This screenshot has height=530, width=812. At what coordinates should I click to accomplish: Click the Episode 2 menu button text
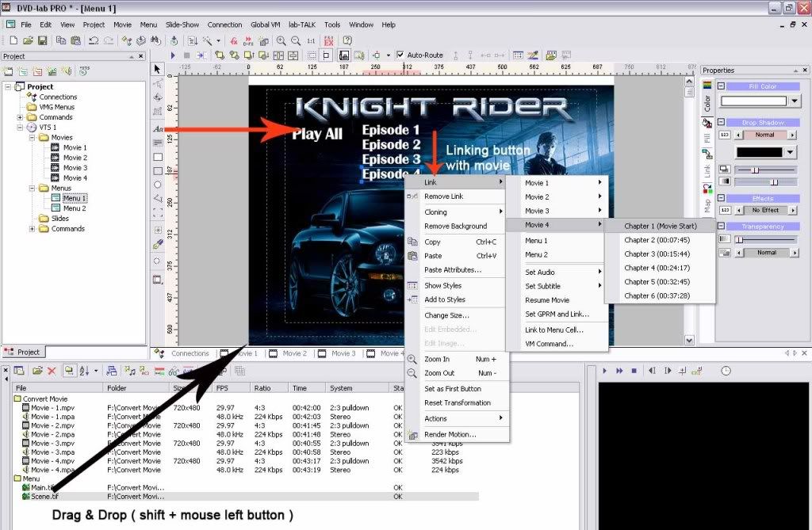[x=391, y=144]
